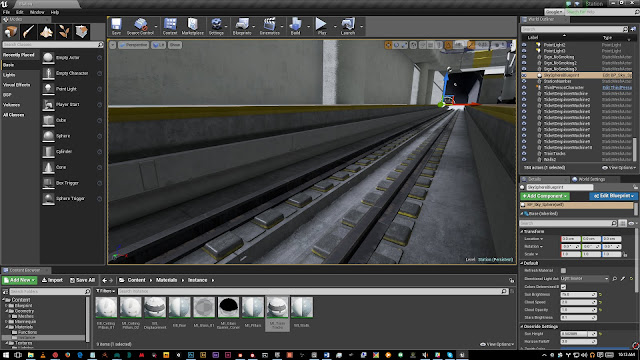Open the Filters dropdown in Content Browser

point(106,291)
